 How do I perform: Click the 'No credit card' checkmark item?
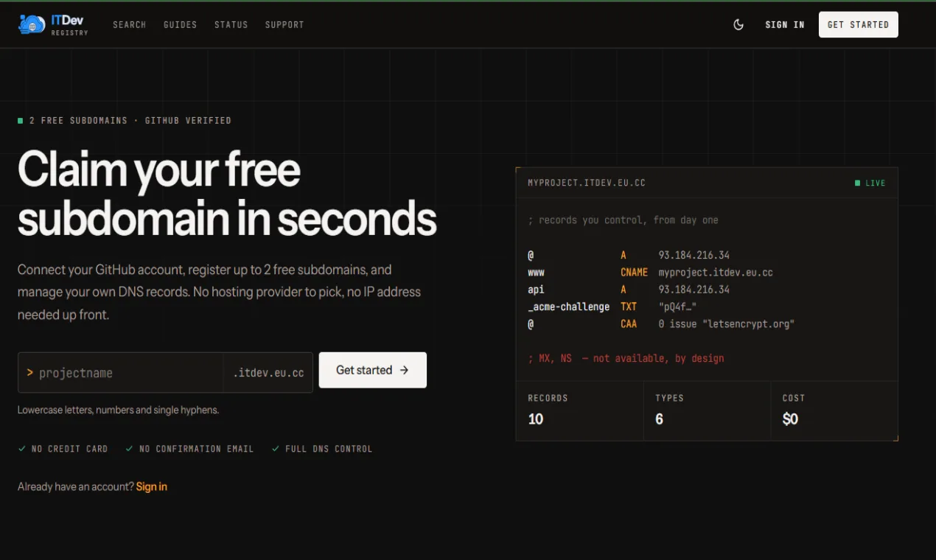(63, 449)
